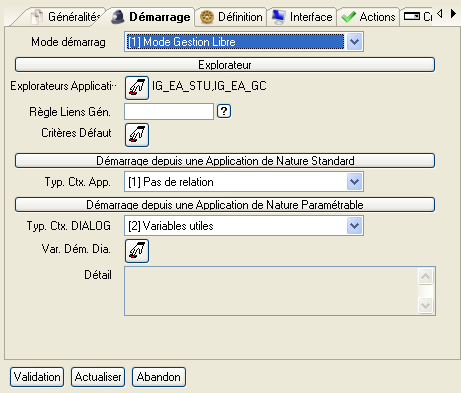This screenshot has width=461, height=393.
Task: Open the Critères Défaut picker icon
Action: (x=137, y=135)
